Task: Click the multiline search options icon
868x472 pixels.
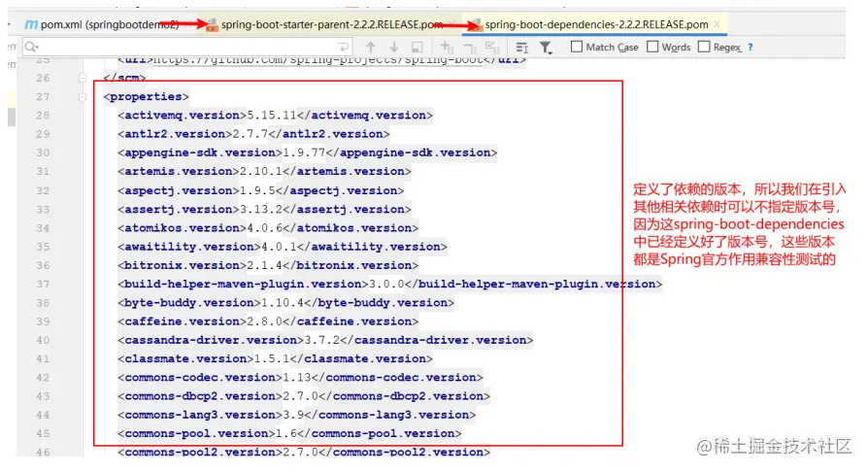Action: coord(522,48)
